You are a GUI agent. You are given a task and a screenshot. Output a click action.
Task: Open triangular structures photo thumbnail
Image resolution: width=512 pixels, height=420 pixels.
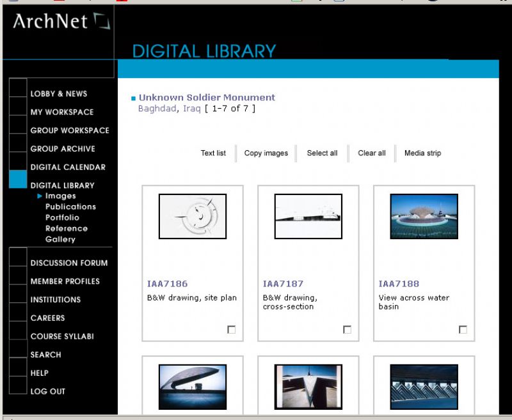(x=424, y=387)
